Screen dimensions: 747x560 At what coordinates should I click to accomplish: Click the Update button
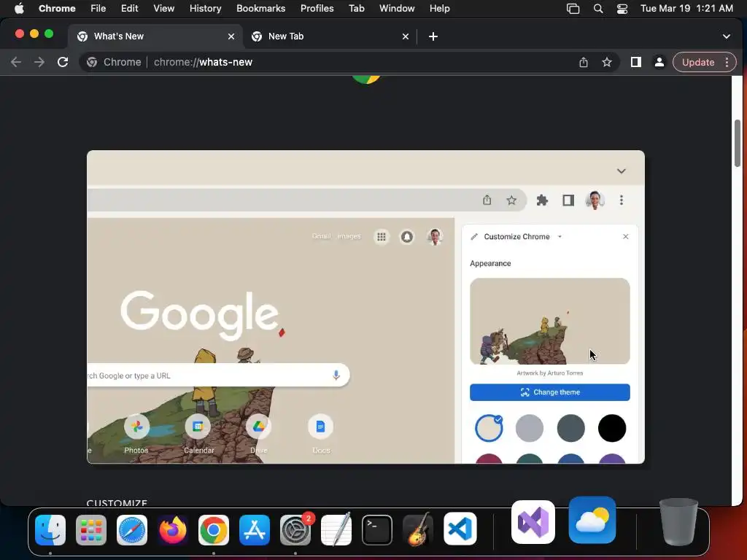(x=698, y=63)
